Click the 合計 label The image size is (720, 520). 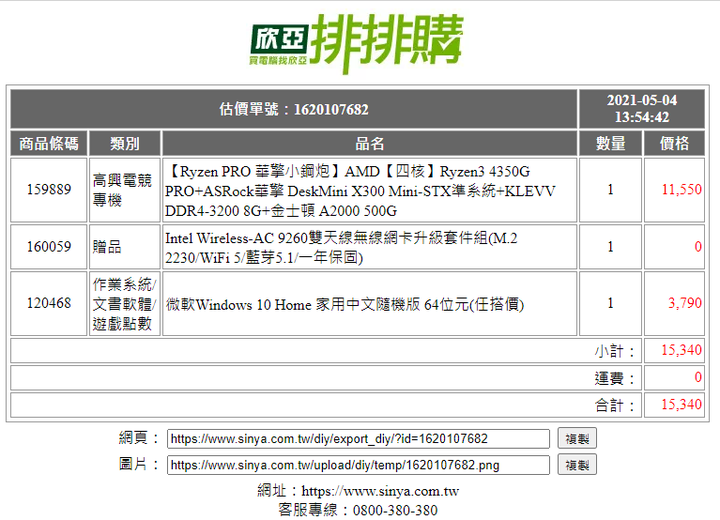point(614,406)
